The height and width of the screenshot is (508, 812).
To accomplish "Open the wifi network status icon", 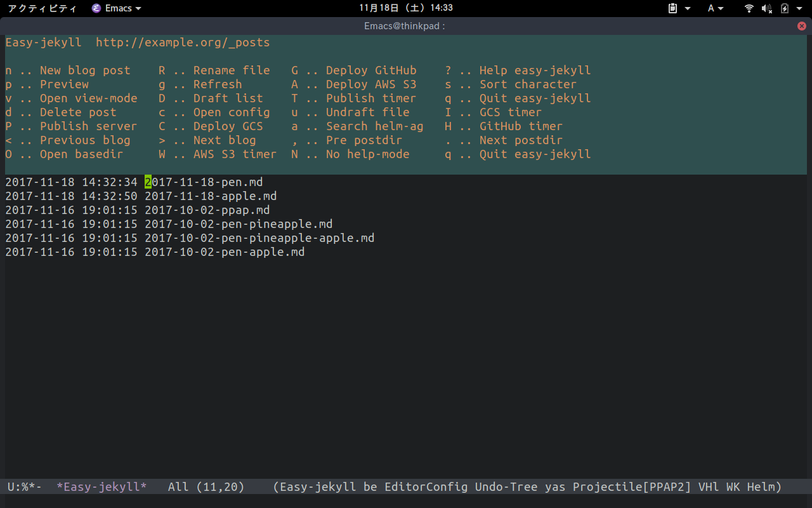I will tap(749, 8).
